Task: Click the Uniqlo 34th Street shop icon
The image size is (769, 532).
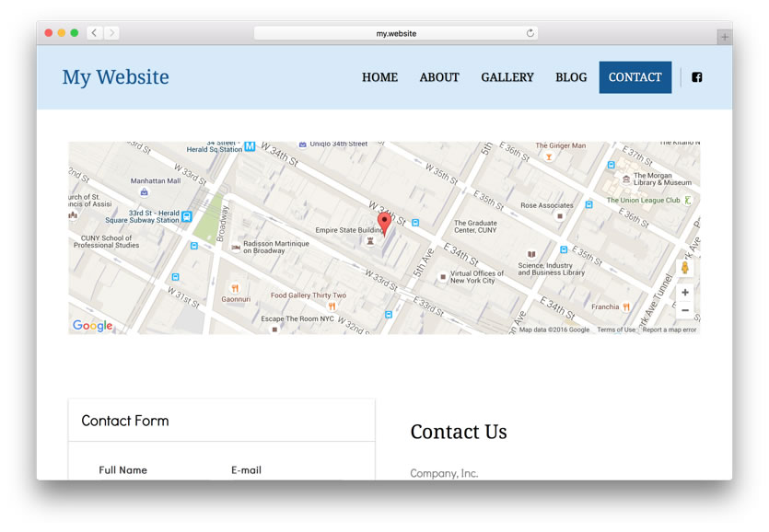Action: (x=303, y=145)
